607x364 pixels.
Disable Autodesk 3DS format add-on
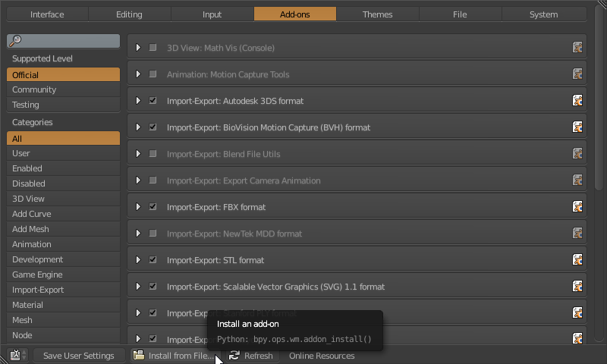coord(153,101)
